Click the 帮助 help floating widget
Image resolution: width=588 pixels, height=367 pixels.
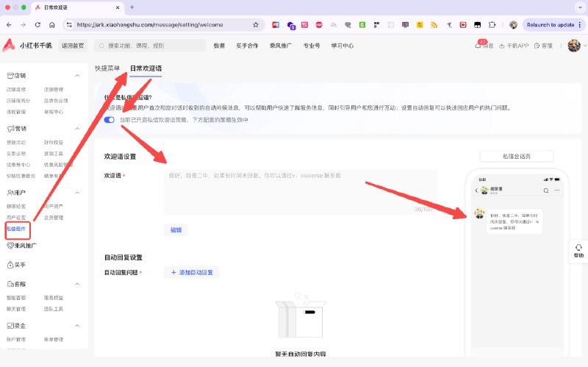click(x=578, y=251)
